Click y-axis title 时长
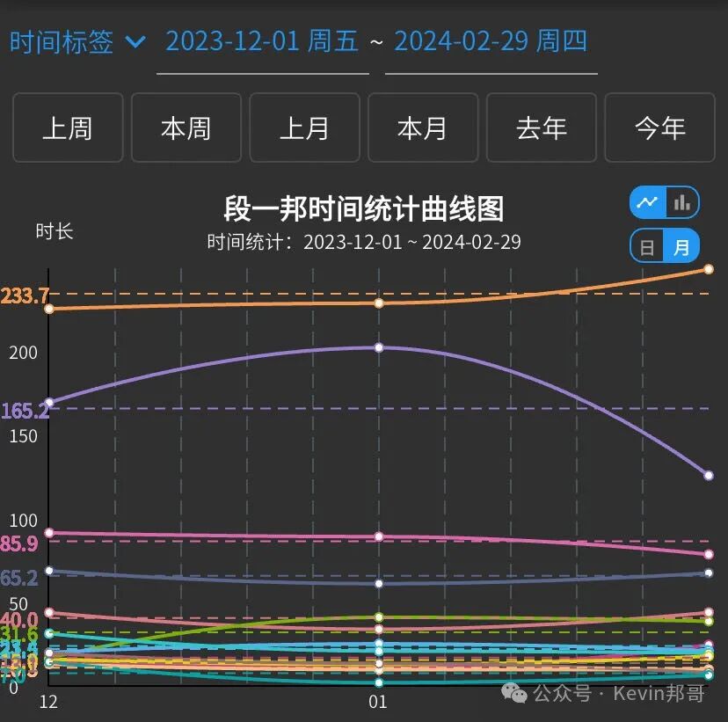 (55, 231)
